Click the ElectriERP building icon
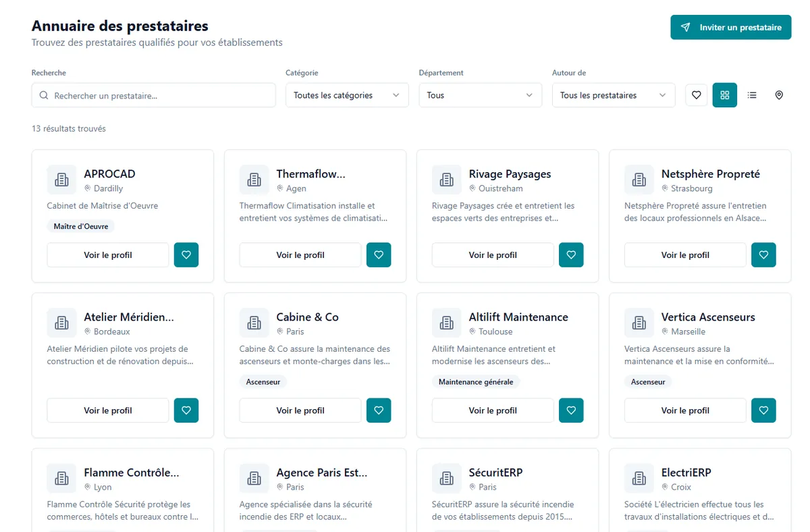This screenshot has width=810, height=532. coord(639,478)
